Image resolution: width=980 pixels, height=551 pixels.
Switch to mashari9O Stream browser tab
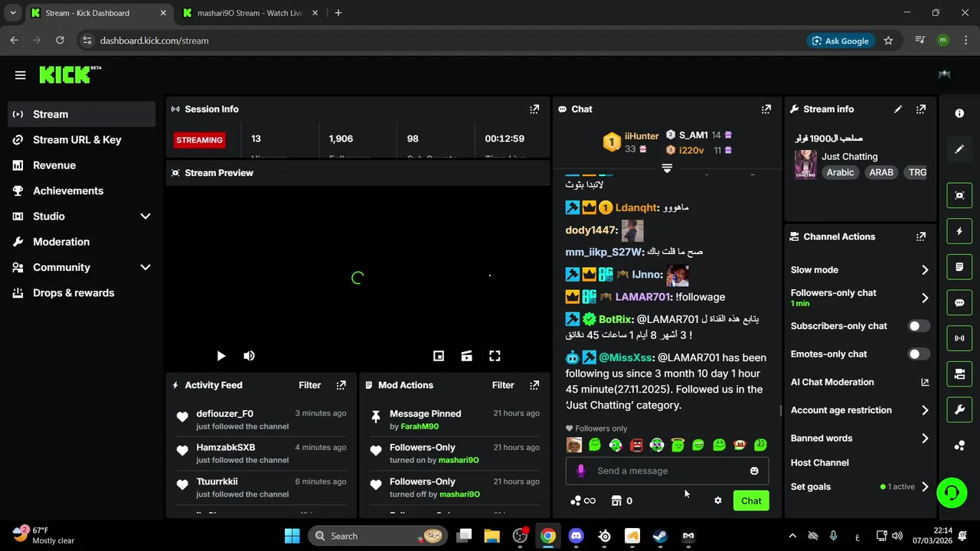click(x=250, y=13)
